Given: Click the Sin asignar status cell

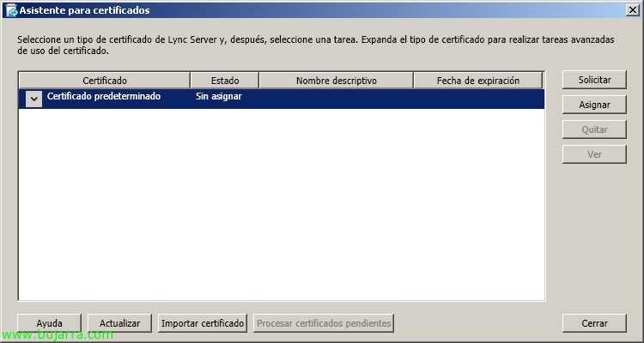Looking at the screenshot, I should click(218, 96).
